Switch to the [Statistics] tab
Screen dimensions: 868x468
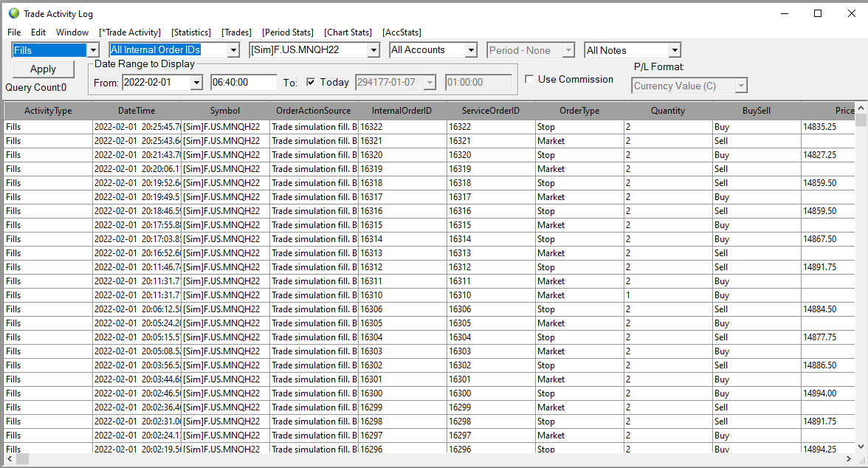[191, 32]
